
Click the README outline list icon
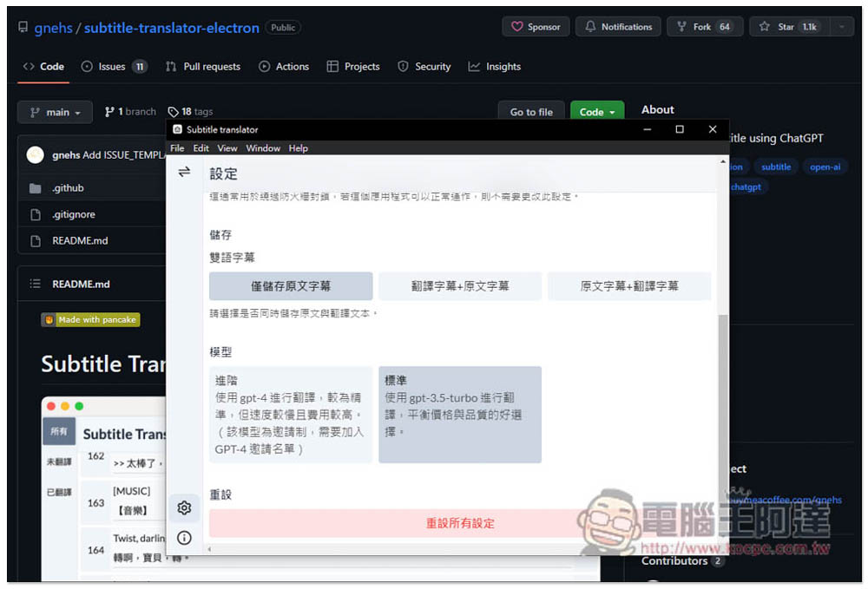click(36, 284)
